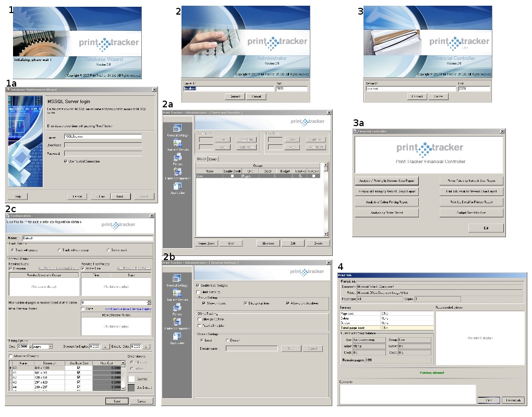Enable Advanced Charging checkbox
The image size is (532, 417).
click(x=10, y=356)
